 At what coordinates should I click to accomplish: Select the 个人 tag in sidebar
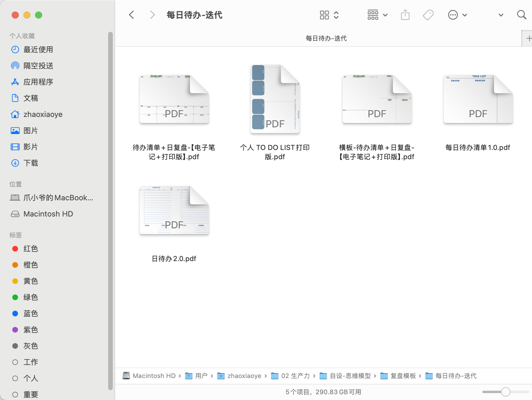[30, 378]
